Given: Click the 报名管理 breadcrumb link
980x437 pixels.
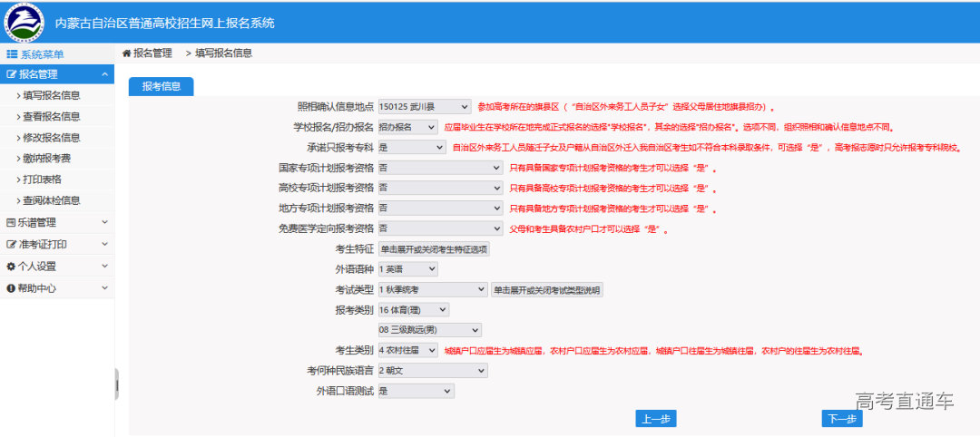Looking at the screenshot, I should 152,53.
